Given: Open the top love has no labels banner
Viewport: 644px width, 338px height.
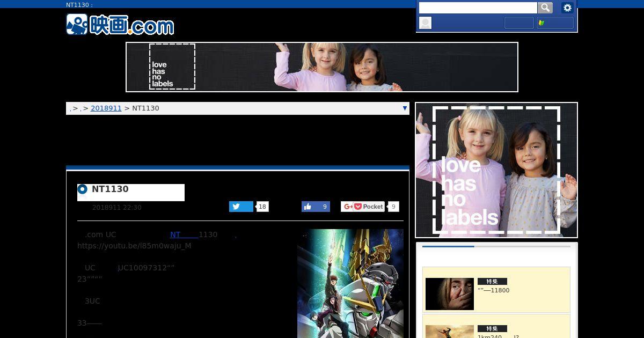Looking at the screenshot, I should point(322,67).
